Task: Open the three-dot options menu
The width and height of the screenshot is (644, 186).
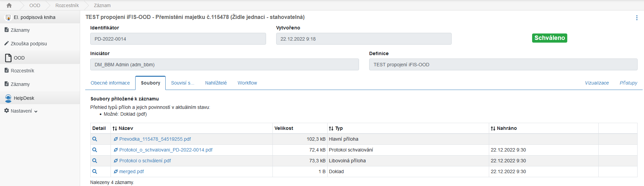Action: click(637, 18)
